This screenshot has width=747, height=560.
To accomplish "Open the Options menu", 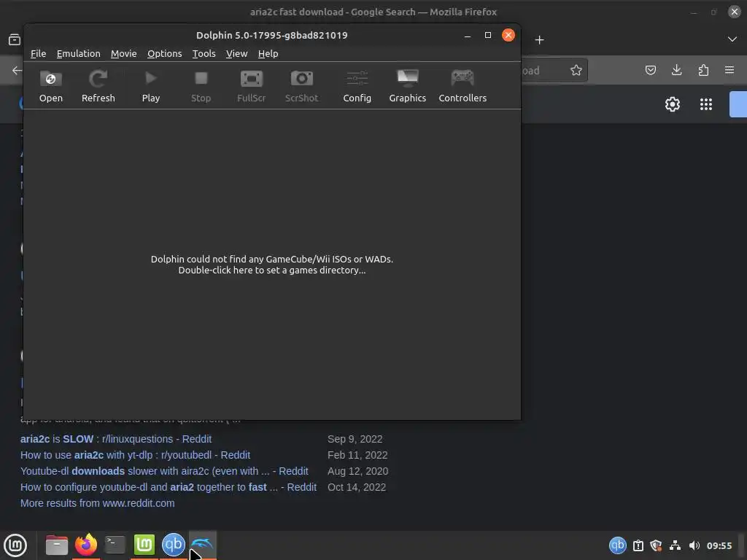I will pyautogui.click(x=164, y=54).
